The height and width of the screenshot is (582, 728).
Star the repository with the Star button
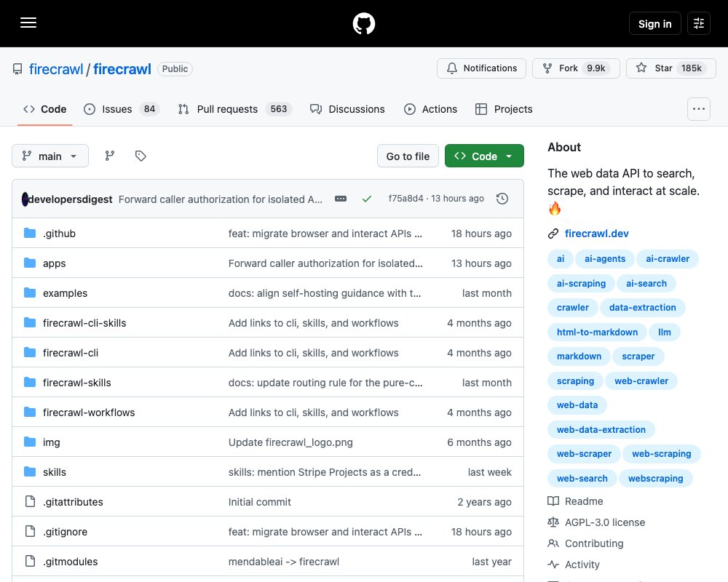point(671,68)
